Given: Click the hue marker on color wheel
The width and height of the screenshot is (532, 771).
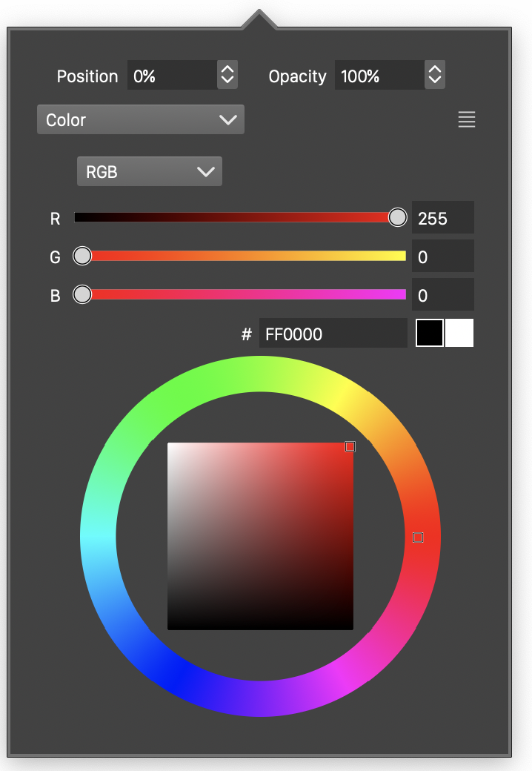Looking at the screenshot, I should coord(418,537).
